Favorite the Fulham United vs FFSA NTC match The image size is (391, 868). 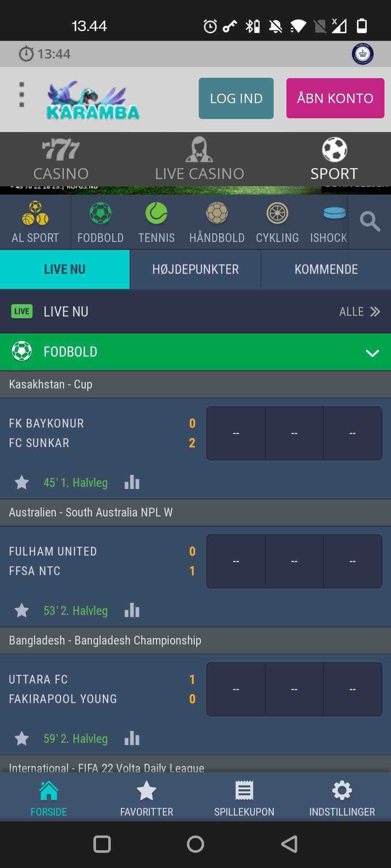(x=22, y=610)
